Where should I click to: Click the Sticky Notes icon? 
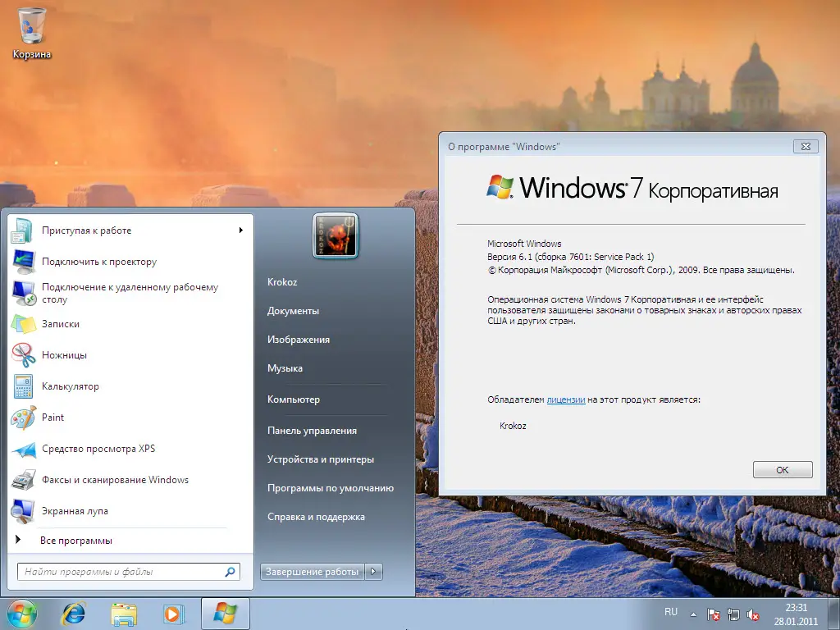(23, 324)
